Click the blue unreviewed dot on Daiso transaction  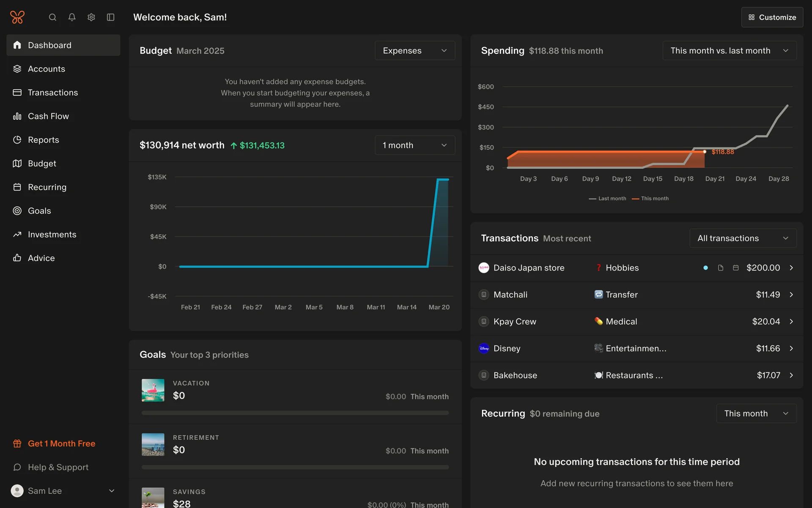[705, 268]
